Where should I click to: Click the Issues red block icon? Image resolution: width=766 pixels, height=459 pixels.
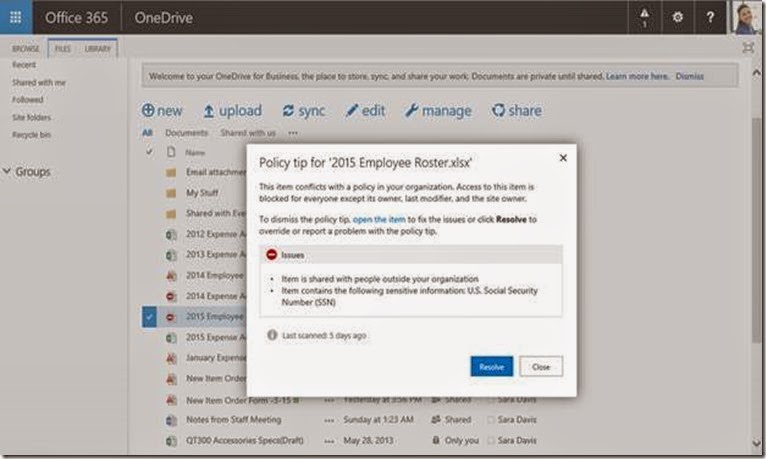(272, 254)
